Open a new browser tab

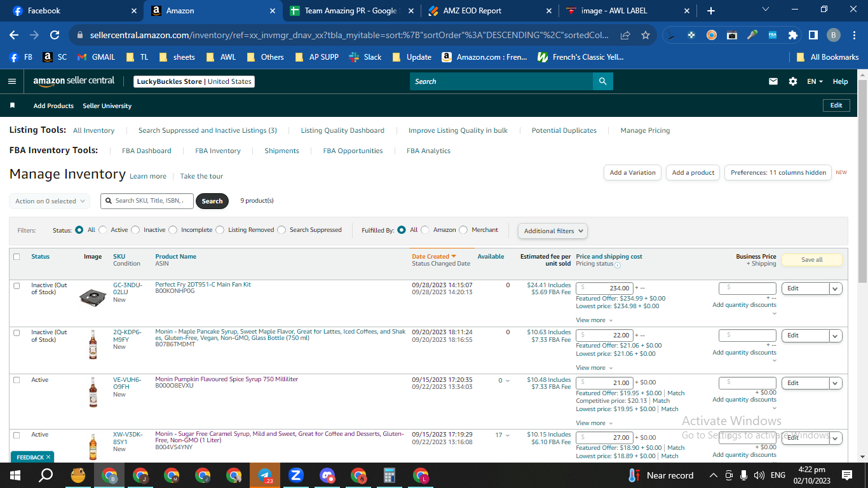(x=711, y=11)
